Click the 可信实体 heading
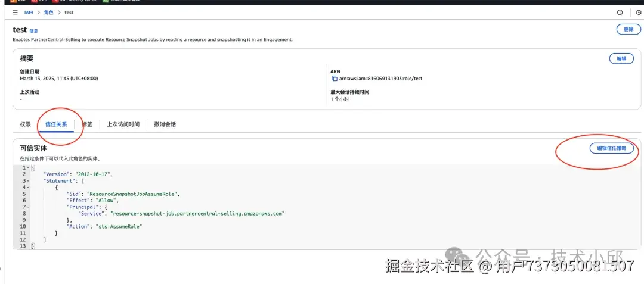Screen dimensions: 644x284 [x=33, y=148]
